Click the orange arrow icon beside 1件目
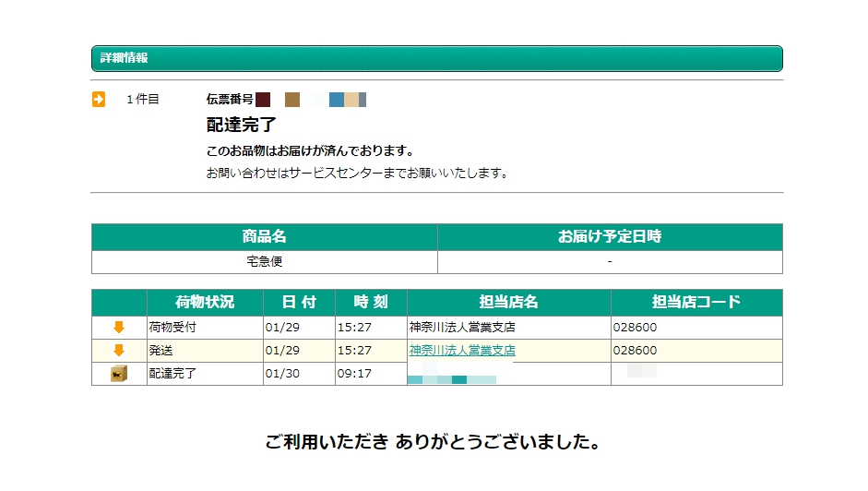The width and height of the screenshot is (868, 491). (99, 99)
